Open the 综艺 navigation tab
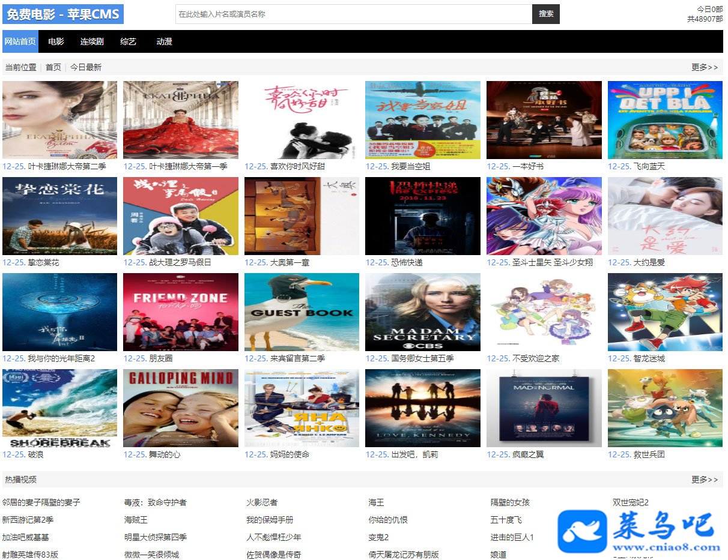728x560 pixels. pyautogui.click(x=129, y=41)
